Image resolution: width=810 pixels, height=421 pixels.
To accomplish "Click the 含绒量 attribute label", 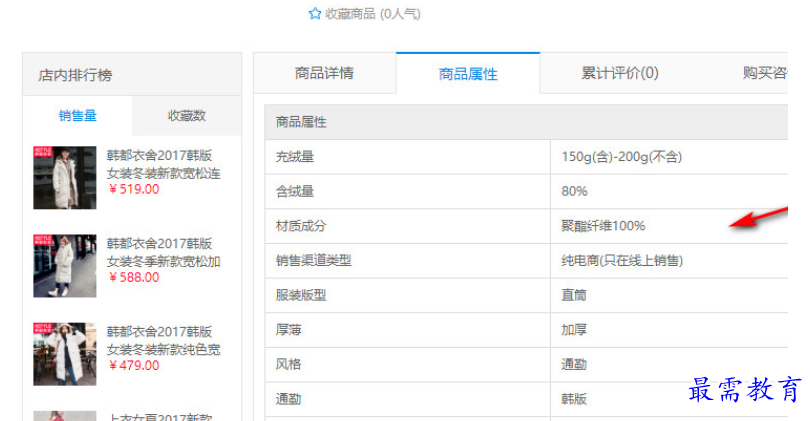I will (294, 192).
